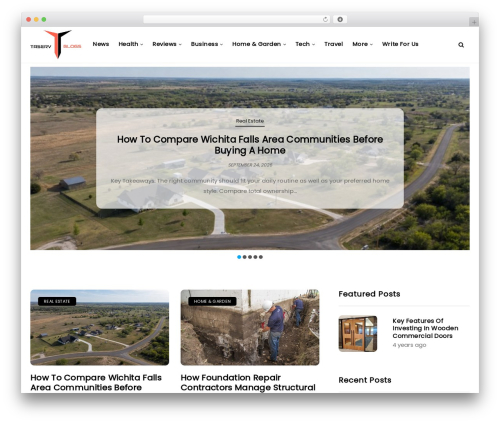Click the Real Estate badge on first card

pos(57,301)
